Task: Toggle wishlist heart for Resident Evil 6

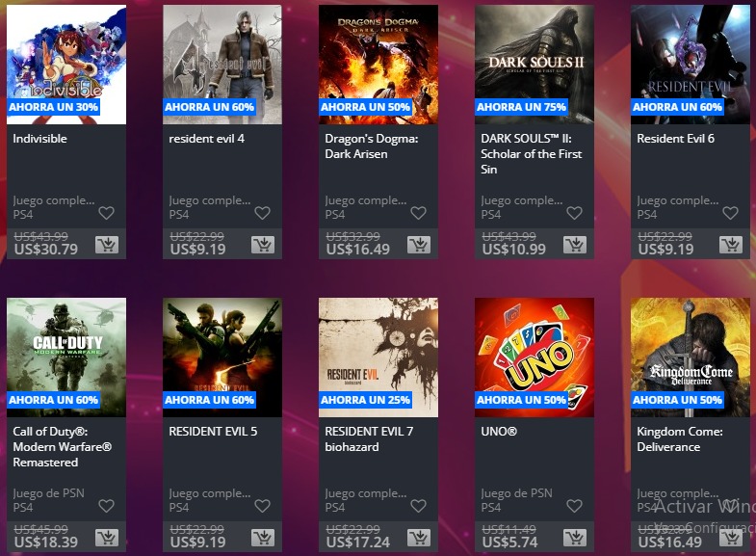Action: [x=730, y=213]
